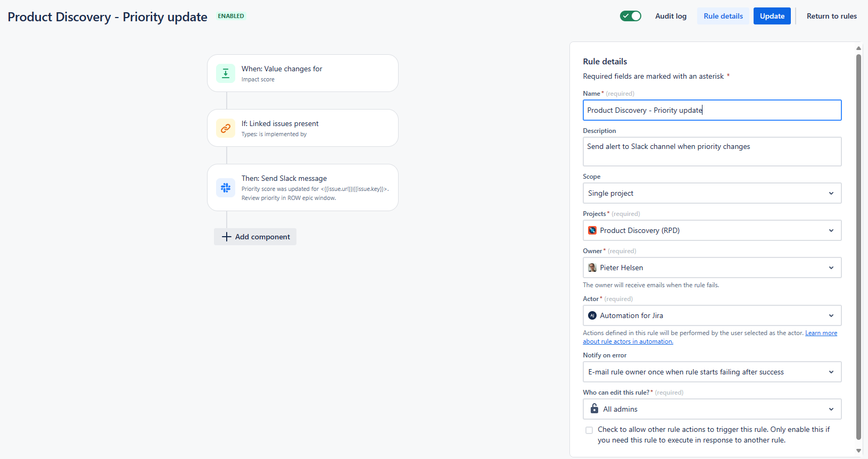868x459 pixels.
Task: Click the scroll down arrow of the panel
Action: (858, 451)
